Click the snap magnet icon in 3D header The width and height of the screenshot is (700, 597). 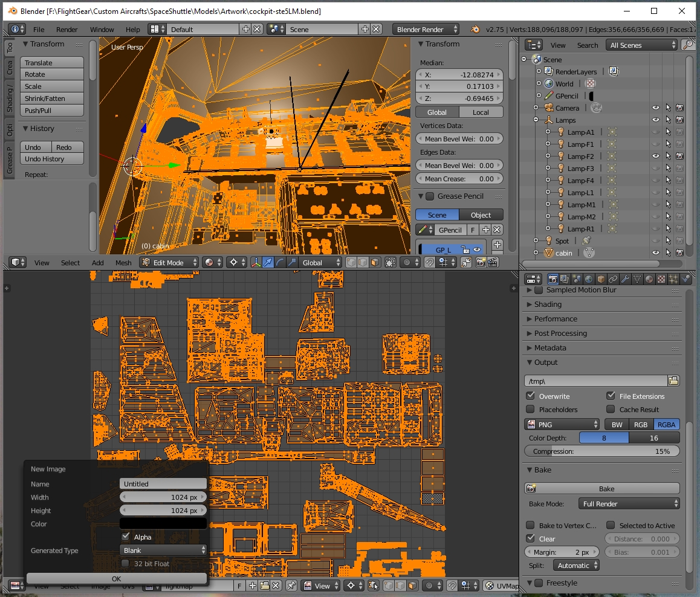(x=429, y=262)
